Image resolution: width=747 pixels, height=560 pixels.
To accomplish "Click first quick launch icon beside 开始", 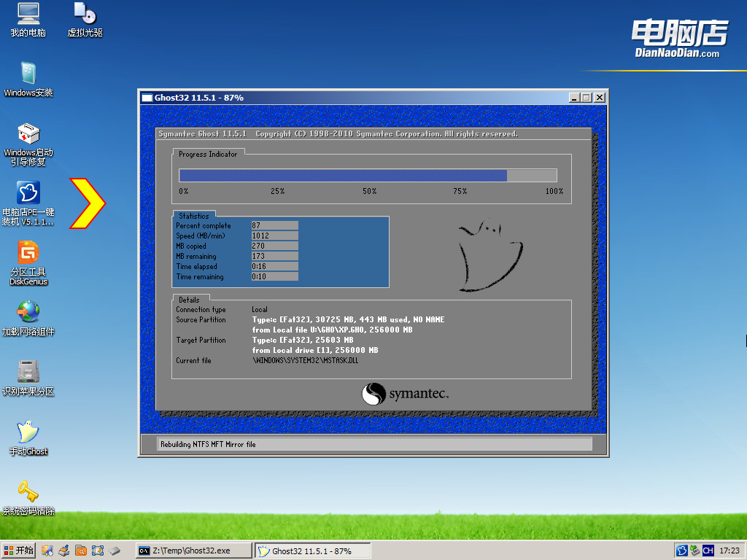I will pos(47,551).
